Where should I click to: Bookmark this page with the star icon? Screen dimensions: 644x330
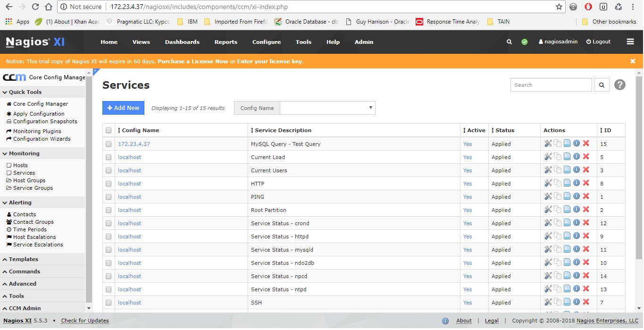pos(559,7)
